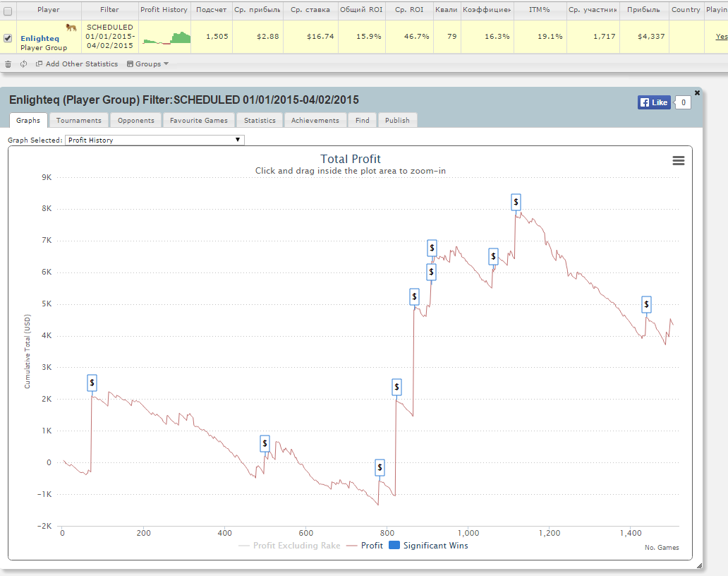
Task: Click the significant win marker near game 1440
Action: point(646,305)
